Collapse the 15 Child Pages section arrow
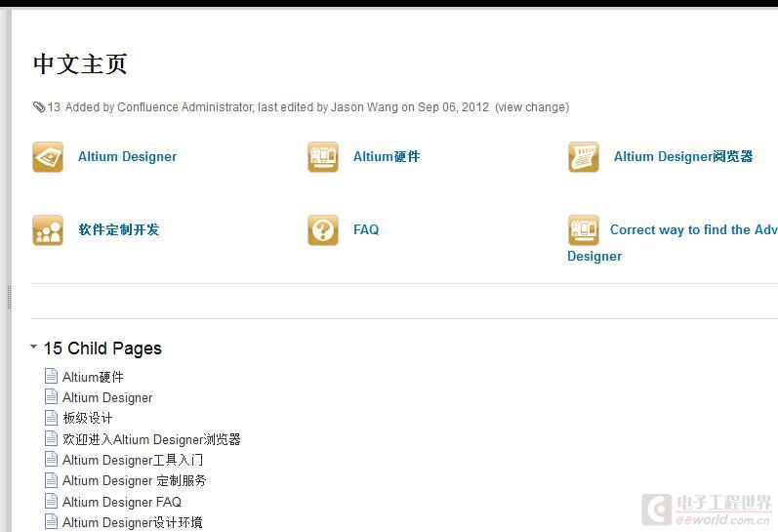Screen dimensions: 778x532 click(34, 347)
